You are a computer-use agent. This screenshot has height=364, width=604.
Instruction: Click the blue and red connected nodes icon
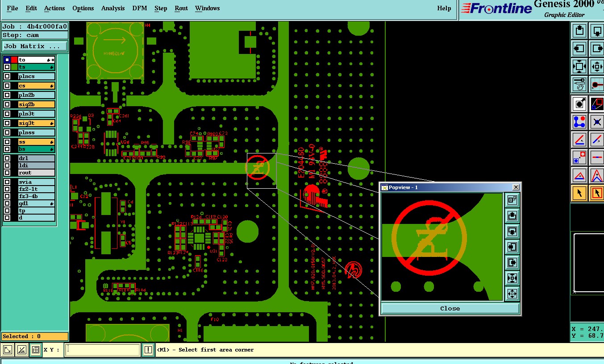[x=579, y=121]
